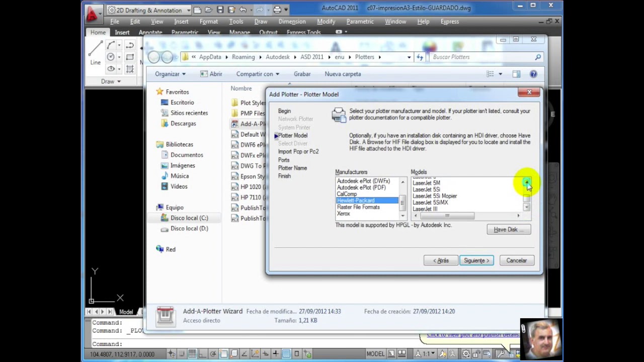Toggle Ortho Mode in the status bar
The height and width of the screenshot is (362, 644).
[203, 353]
